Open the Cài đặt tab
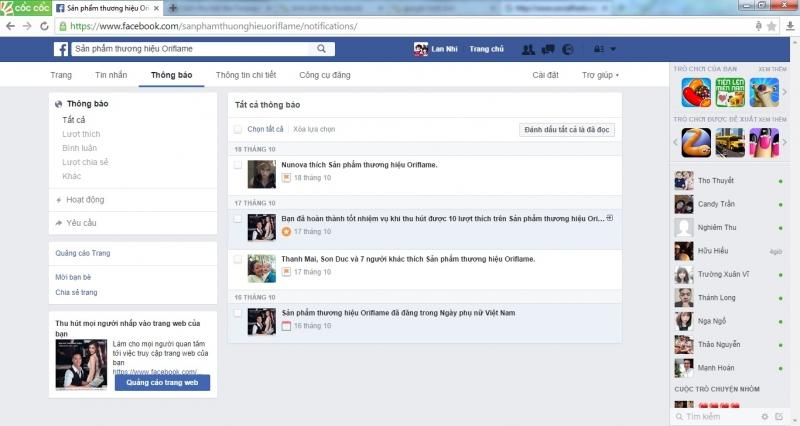This screenshot has height=426, width=800. coord(545,75)
